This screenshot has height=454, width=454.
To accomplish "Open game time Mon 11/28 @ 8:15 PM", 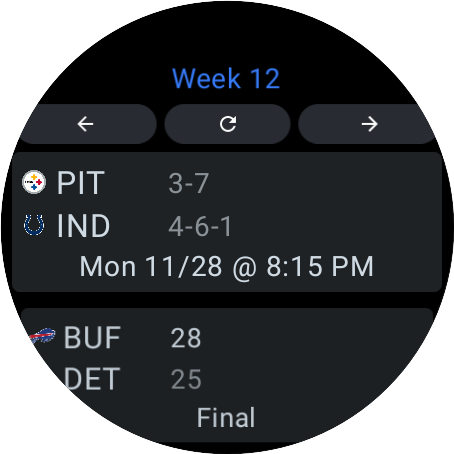I will point(227,267).
